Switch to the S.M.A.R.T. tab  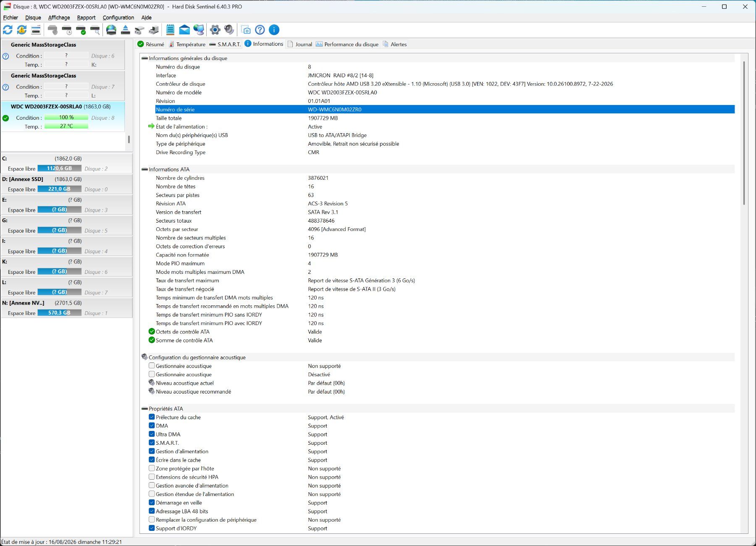[x=225, y=44]
